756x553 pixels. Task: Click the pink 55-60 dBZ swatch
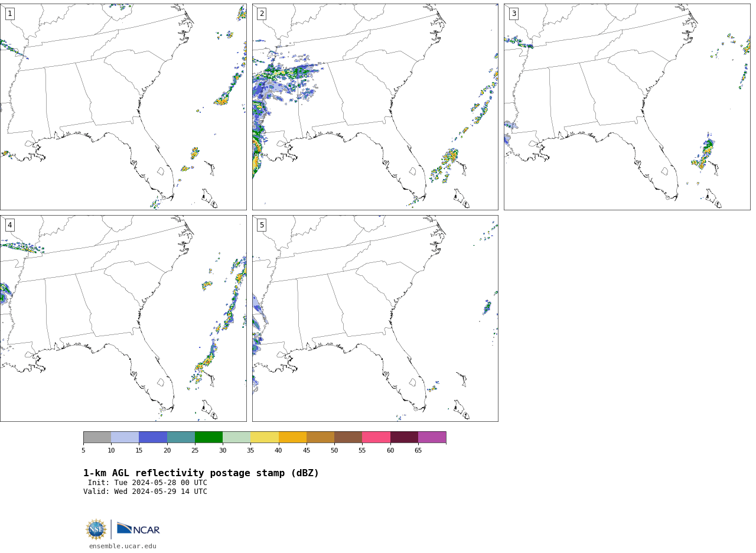click(376, 437)
